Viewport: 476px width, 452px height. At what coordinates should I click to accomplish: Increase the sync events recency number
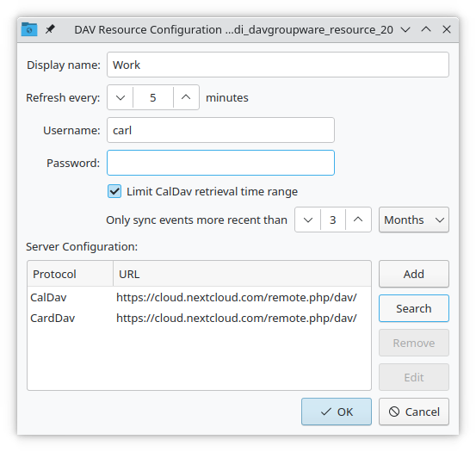358,220
